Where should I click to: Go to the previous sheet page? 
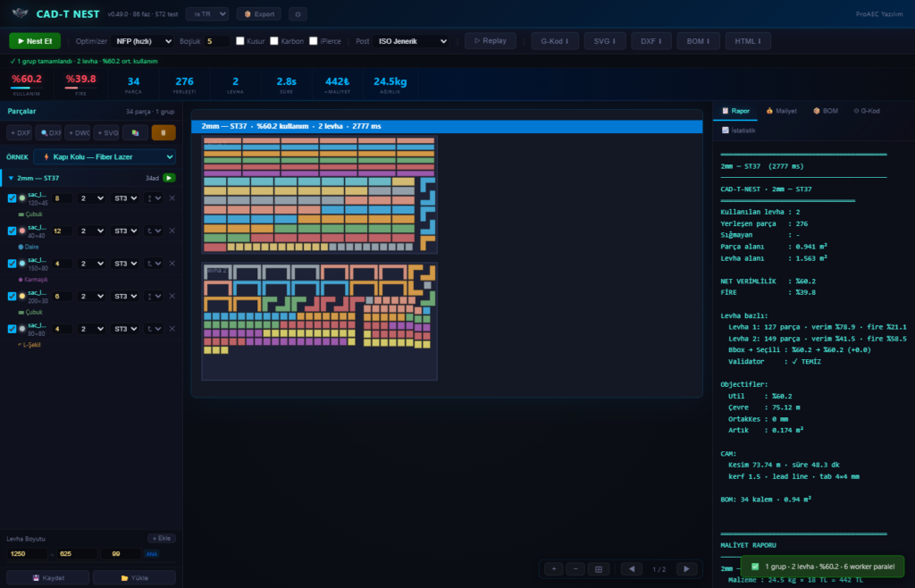(x=632, y=568)
